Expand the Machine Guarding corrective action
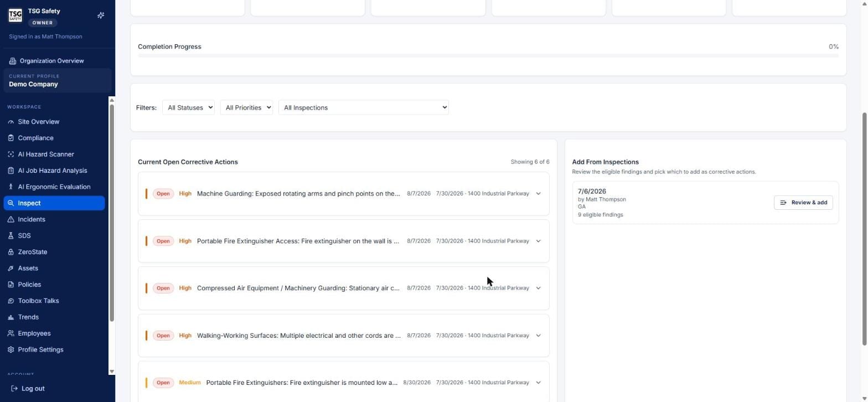 coord(538,194)
